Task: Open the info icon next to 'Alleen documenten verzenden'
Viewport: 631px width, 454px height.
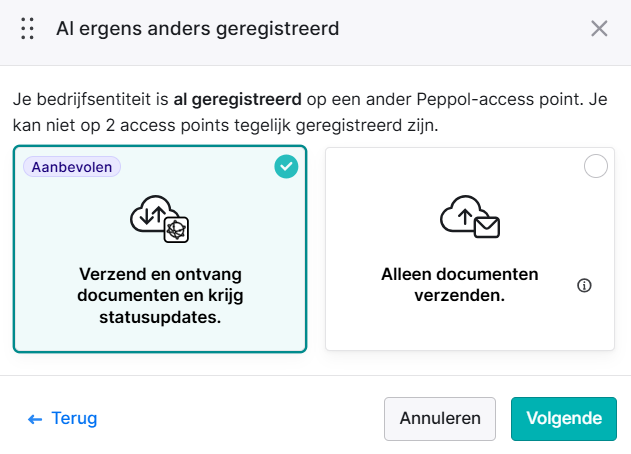Action: point(584,285)
